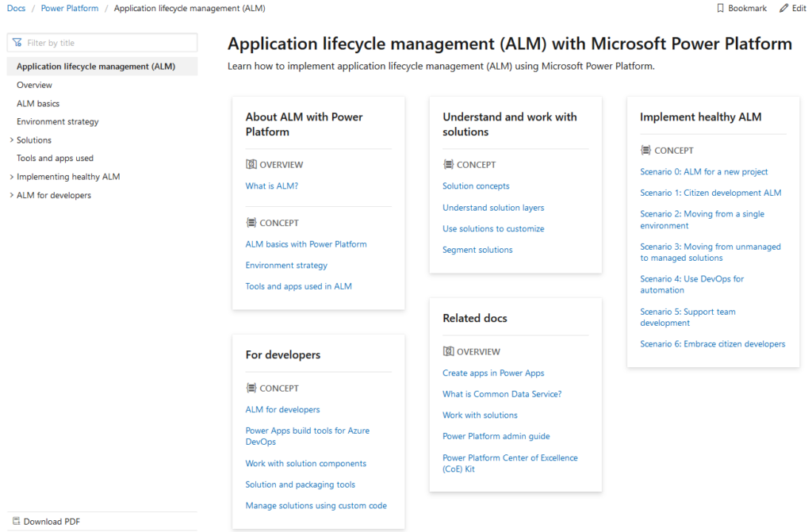812x532 pixels.
Task: Click the filter icon in the search box
Action: click(17, 43)
